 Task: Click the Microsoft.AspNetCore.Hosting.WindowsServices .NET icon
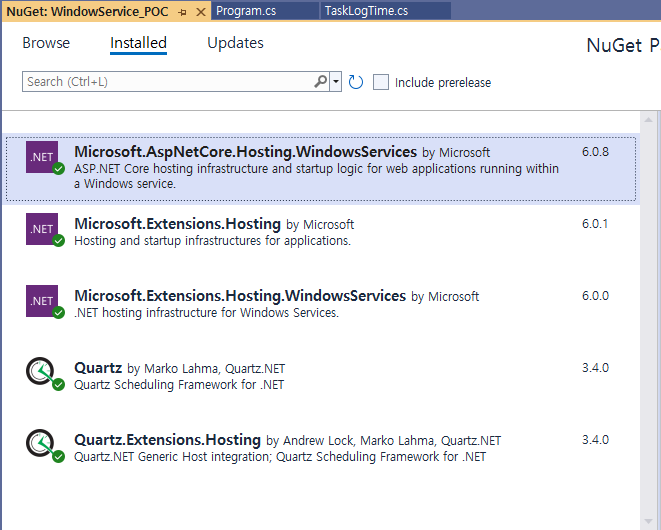click(x=42, y=157)
